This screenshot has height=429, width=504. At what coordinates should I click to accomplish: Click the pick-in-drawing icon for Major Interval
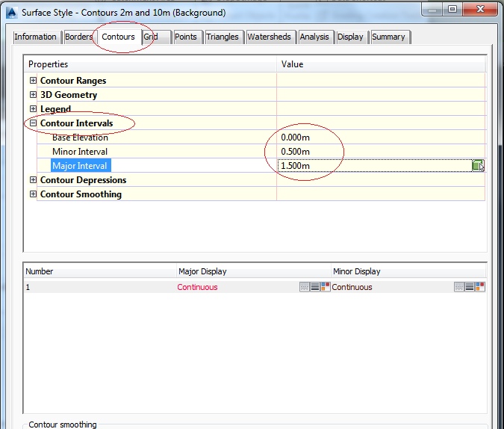(x=478, y=166)
